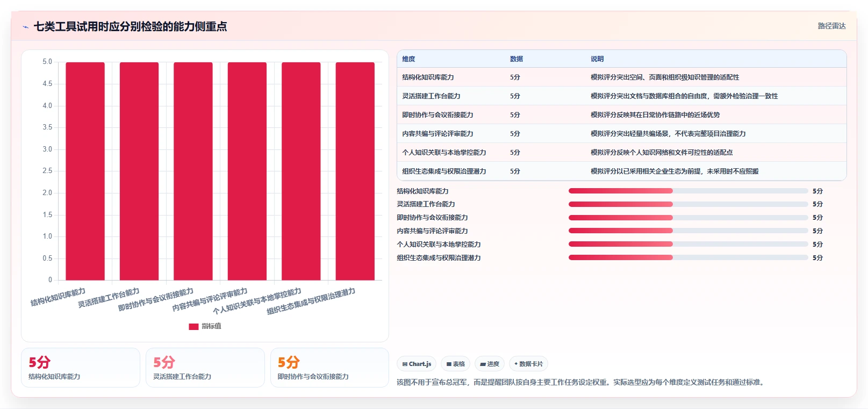Select the 数据卡片 chip

528,364
